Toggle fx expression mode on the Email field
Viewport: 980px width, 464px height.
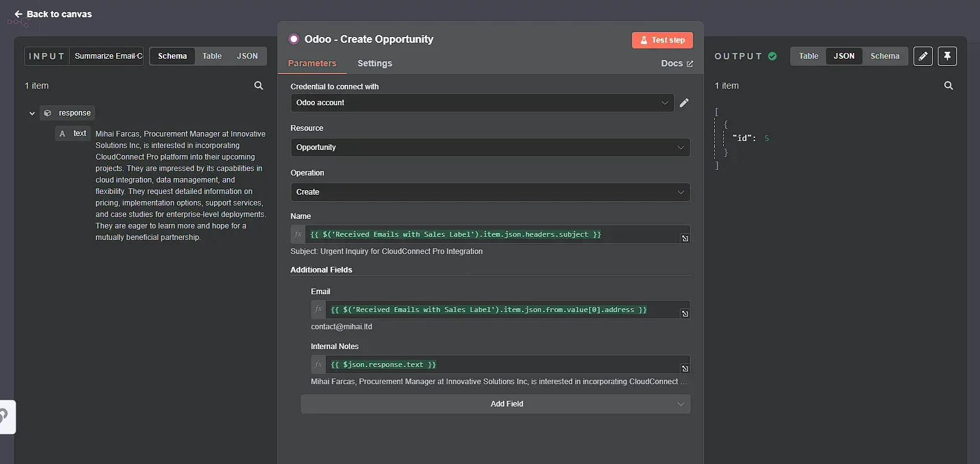tap(318, 310)
